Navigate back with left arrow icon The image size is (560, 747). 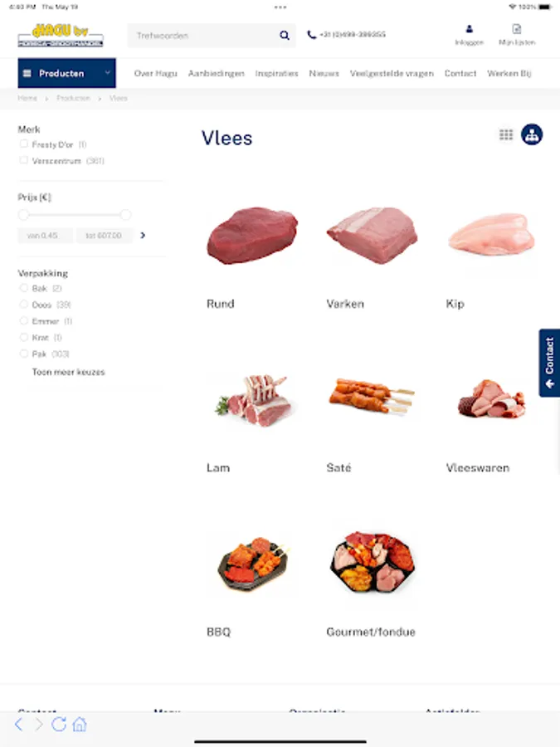coord(18,724)
